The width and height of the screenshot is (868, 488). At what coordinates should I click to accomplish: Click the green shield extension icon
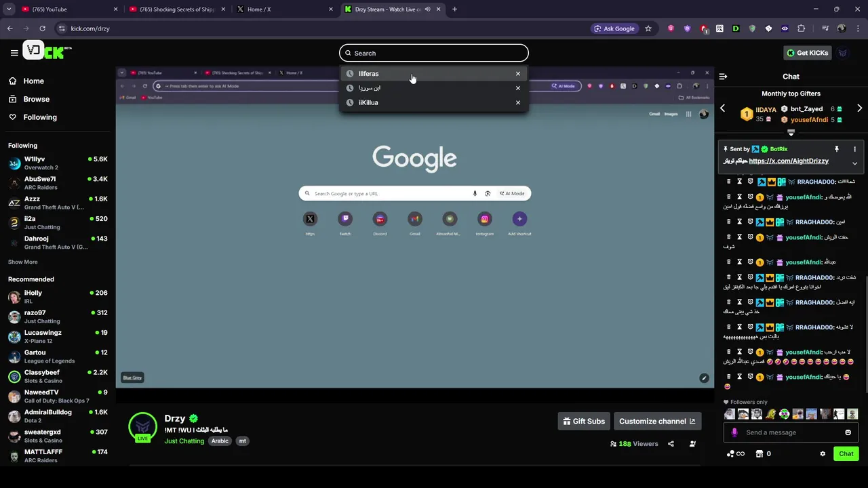tap(752, 28)
